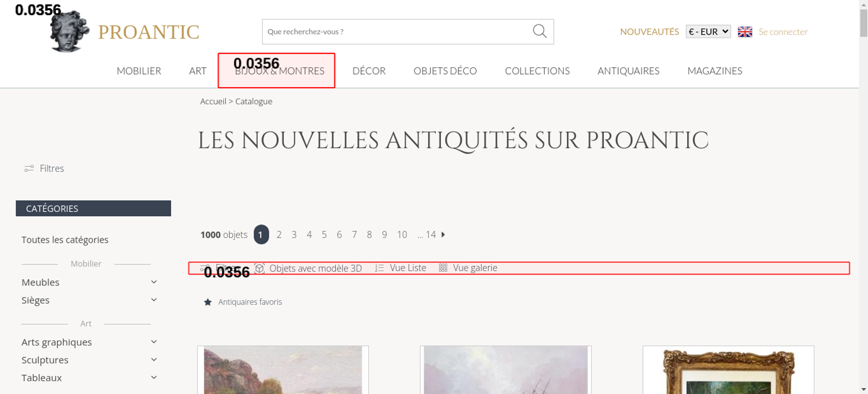The image size is (868, 394).
Task: Click the next page arrow in pagination
Action: 443,234
